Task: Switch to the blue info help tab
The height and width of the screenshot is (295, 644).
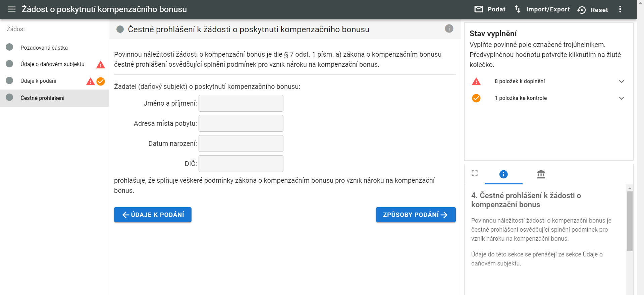Action: [x=503, y=174]
